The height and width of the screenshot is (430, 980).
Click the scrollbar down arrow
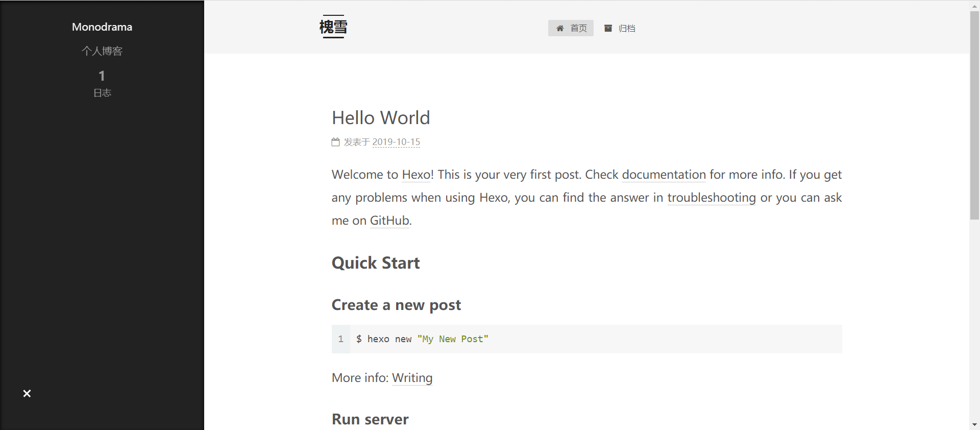[x=974, y=424]
